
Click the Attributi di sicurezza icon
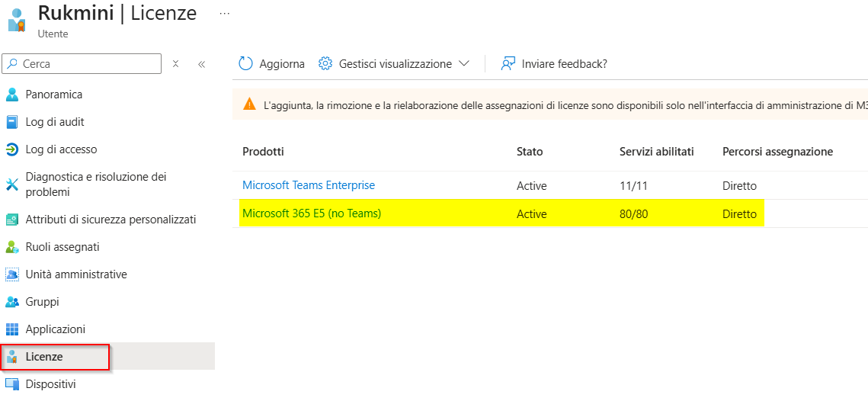tap(12, 220)
